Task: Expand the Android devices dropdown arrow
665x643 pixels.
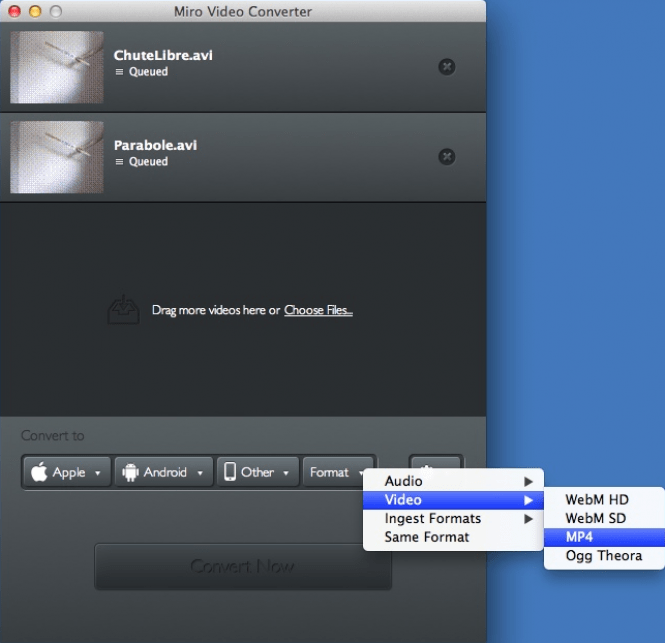Action: [200, 473]
